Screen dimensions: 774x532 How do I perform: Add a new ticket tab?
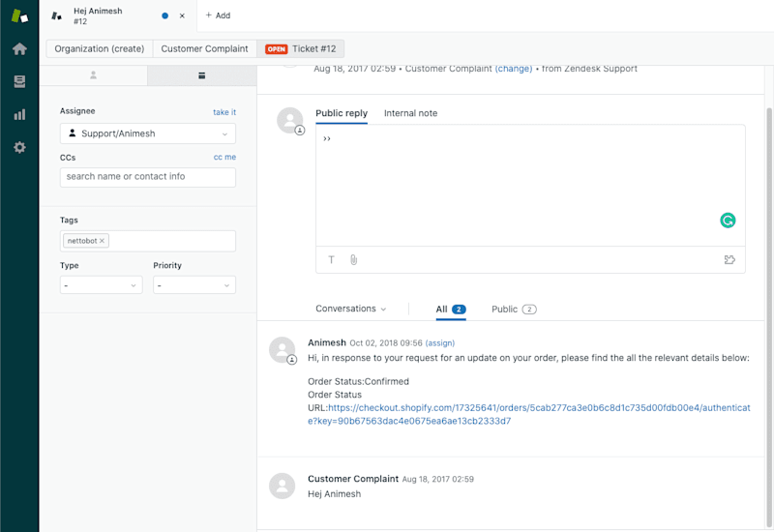tap(218, 15)
